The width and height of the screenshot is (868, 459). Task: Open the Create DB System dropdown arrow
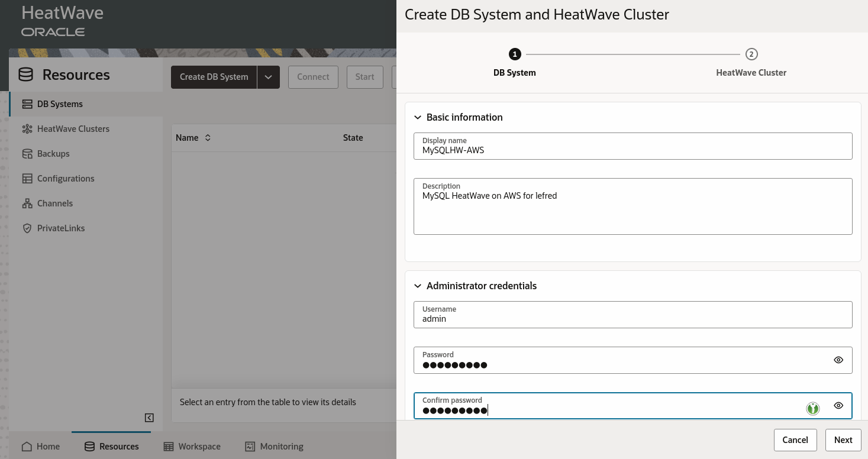click(x=268, y=77)
